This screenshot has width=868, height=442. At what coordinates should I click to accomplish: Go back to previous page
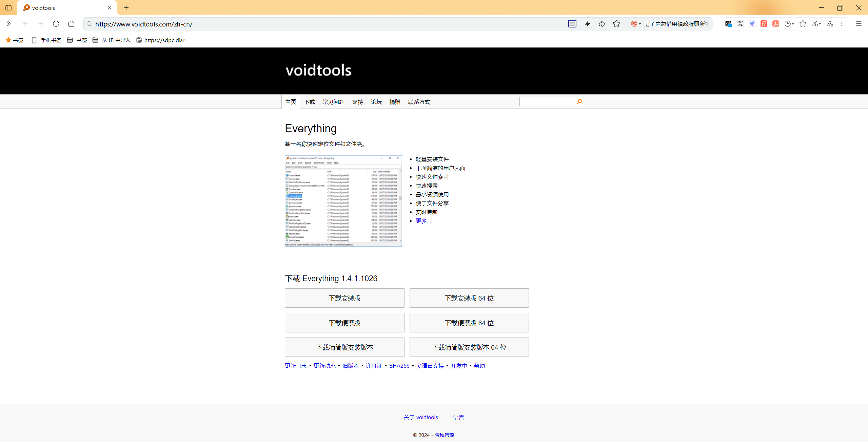pos(25,24)
